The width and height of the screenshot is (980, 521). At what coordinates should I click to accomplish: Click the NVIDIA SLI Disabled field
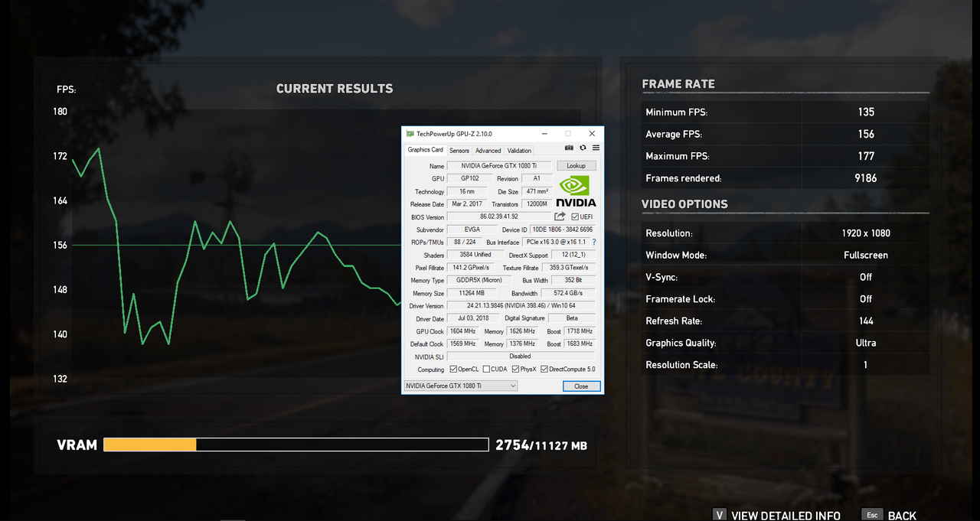[521, 357]
